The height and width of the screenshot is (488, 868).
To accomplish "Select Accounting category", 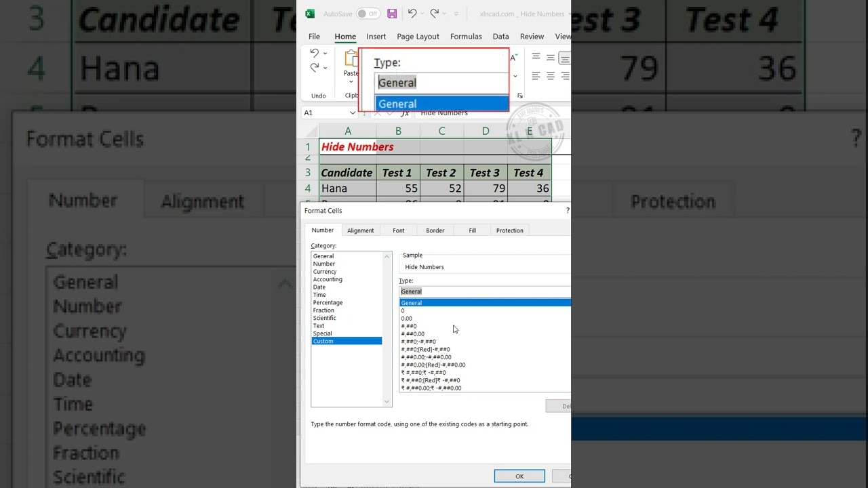I will (347, 279).
